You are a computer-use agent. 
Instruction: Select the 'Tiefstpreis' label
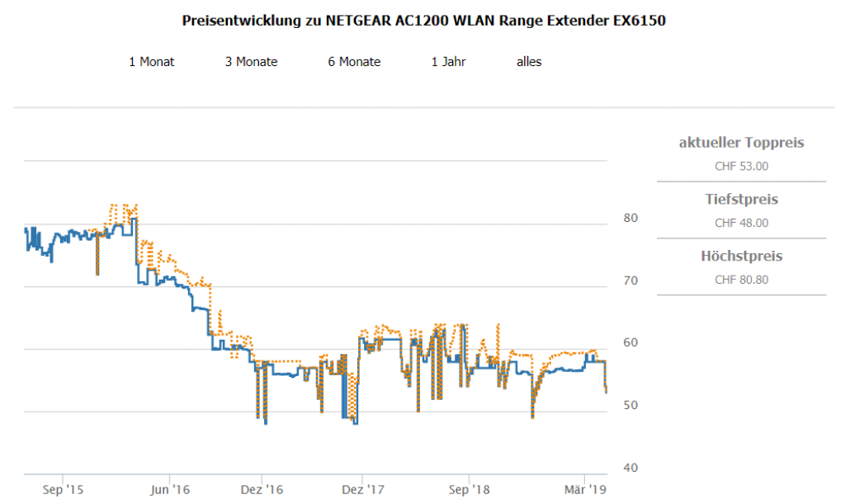[741, 200]
